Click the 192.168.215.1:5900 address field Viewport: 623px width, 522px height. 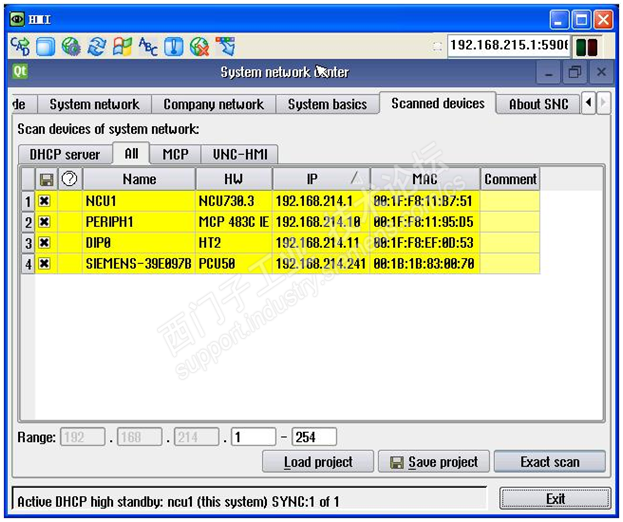tap(509, 45)
